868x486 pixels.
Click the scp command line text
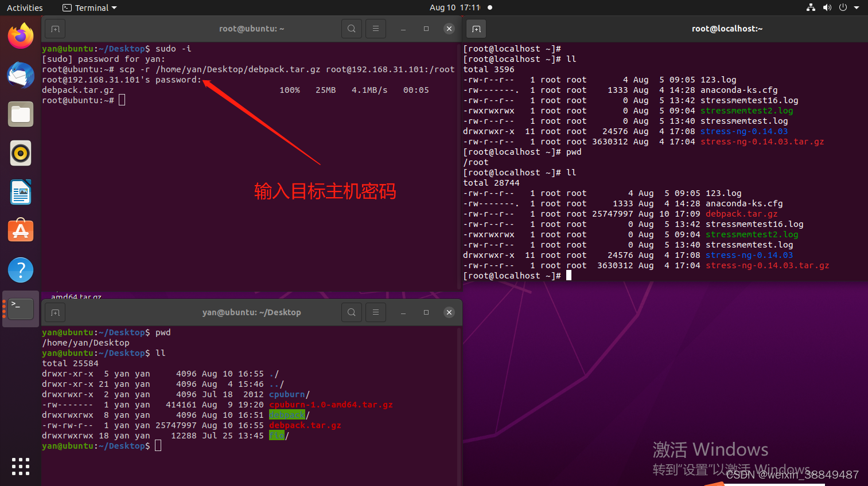pos(287,69)
